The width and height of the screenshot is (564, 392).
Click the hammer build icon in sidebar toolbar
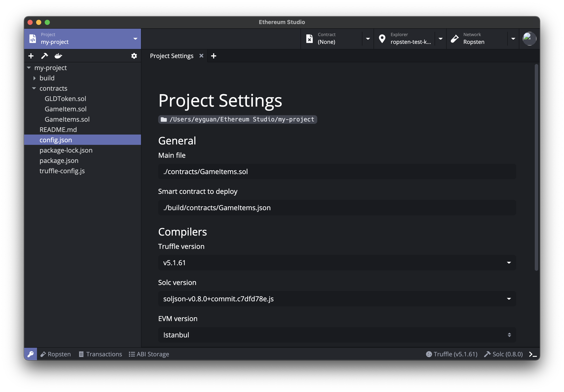(x=44, y=56)
